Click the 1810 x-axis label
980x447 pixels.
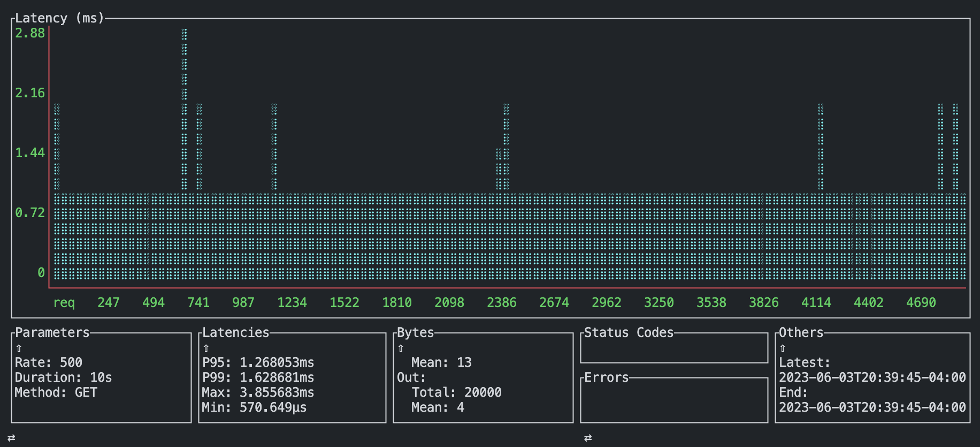point(397,303)
